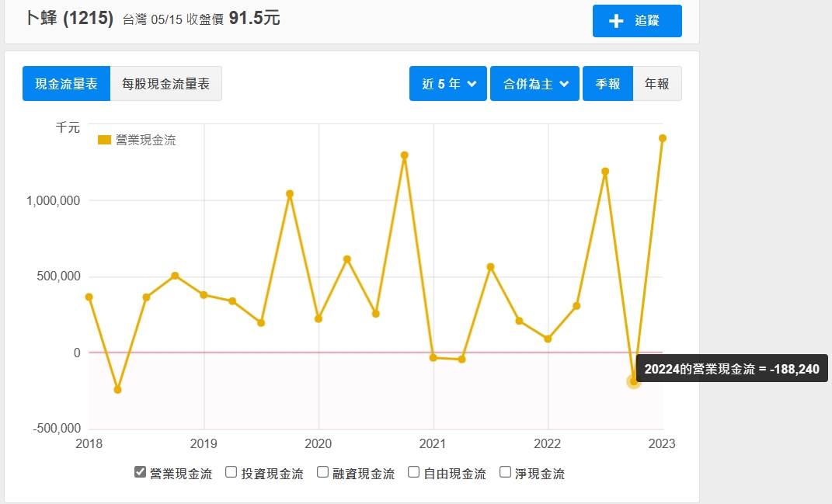
Task: Select 年報 annual view
Action: coord(657,84)
